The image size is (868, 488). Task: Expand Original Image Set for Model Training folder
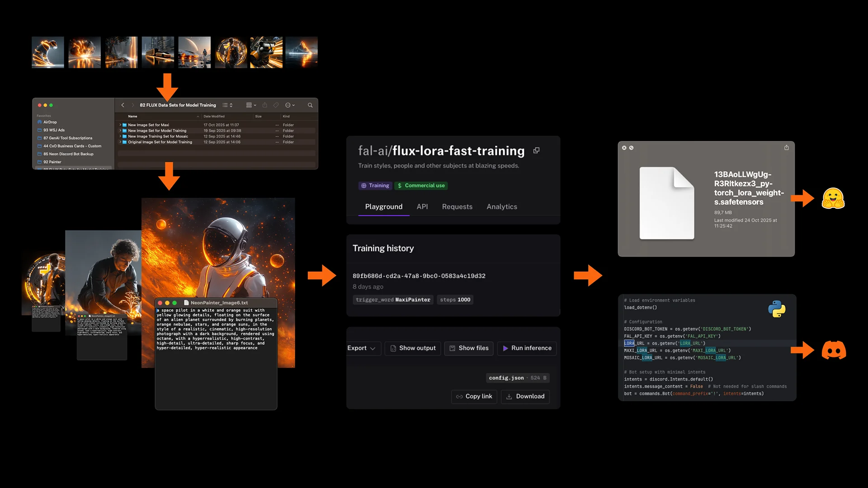click(120, 142)
